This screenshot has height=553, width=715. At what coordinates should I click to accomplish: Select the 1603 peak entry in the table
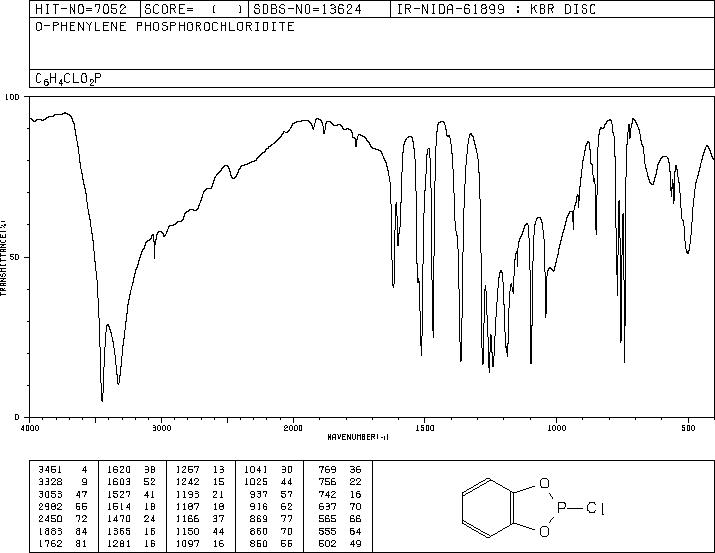132,482
